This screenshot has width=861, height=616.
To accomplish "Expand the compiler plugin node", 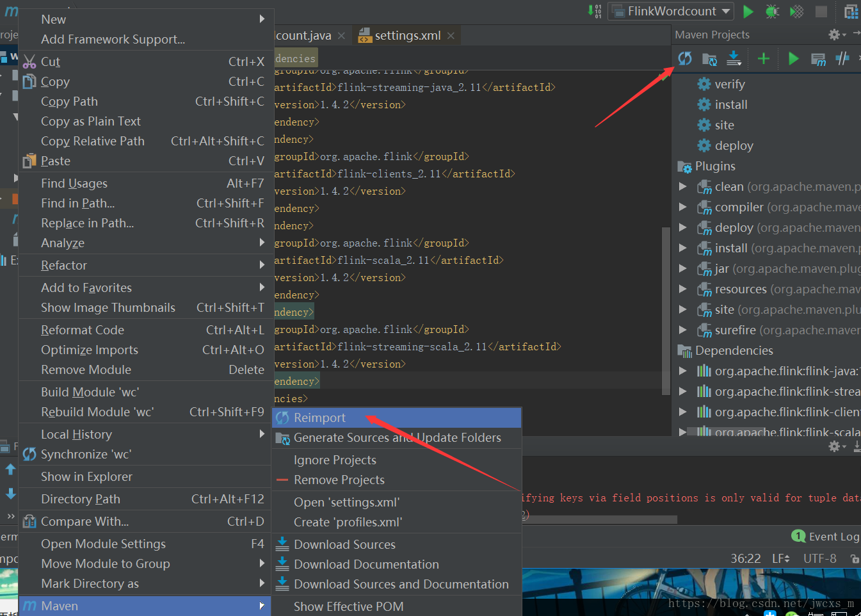I will (x=682, y=207).
